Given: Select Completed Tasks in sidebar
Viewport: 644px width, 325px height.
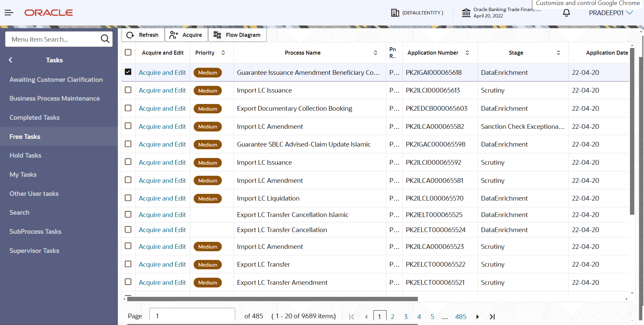Looking at the screenshot, I should pos(35,117).
